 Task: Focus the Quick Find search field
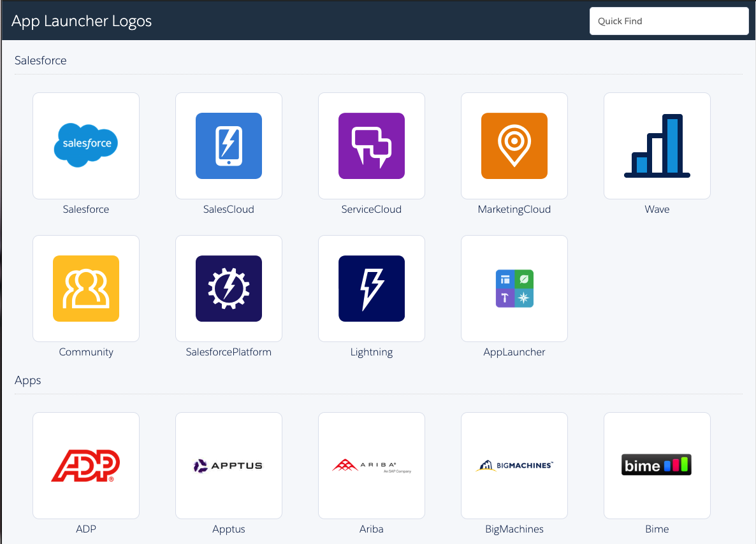[x=669, y=21]
